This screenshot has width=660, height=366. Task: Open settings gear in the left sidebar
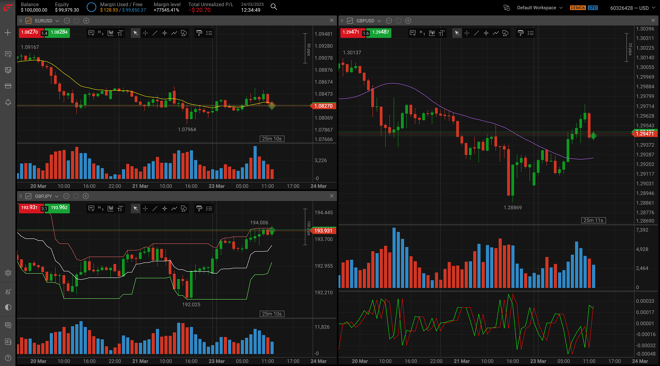(x=8, y=273)
